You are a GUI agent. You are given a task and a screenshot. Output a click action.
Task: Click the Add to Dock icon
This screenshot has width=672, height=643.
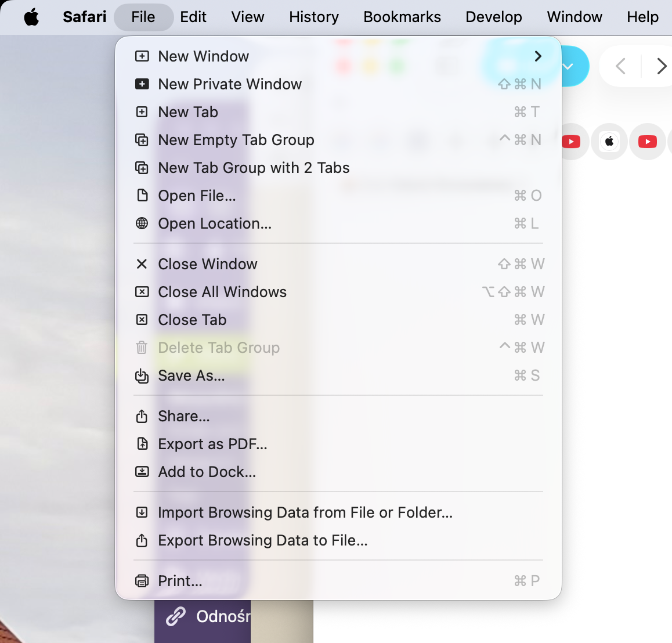pos(142,472)
